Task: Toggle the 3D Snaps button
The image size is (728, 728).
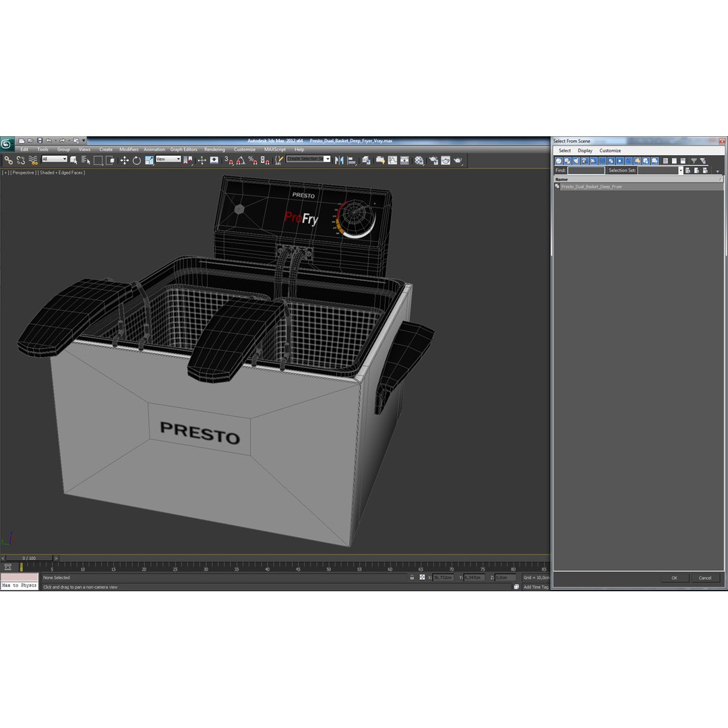Action: 229,160
